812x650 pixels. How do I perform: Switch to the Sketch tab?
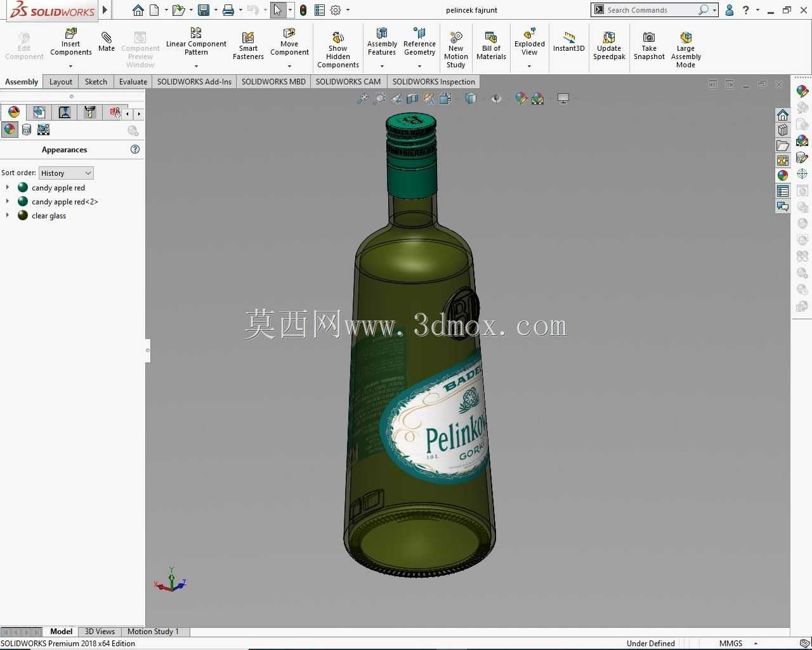pos(96,81)
